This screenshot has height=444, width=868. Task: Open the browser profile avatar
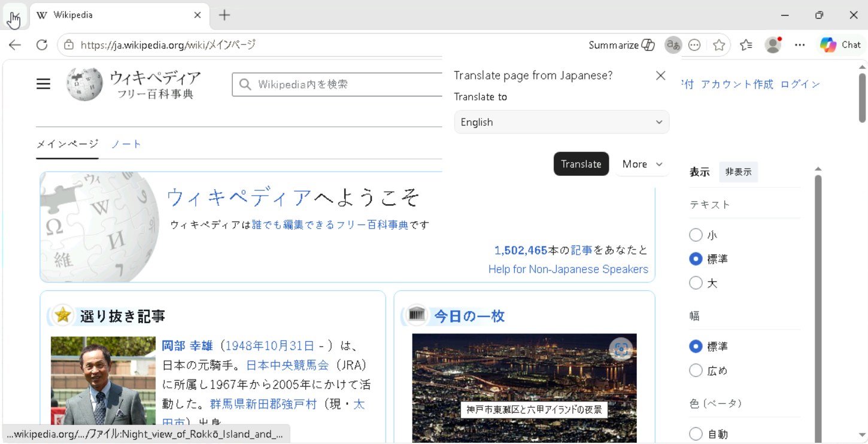point(773,45)
